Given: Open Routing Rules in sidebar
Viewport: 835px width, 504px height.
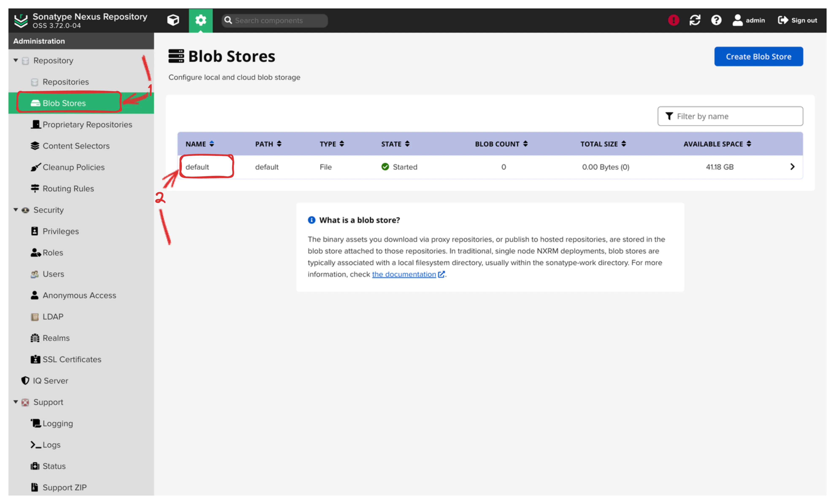Looking at the screenshot, I should pos(68,189).
